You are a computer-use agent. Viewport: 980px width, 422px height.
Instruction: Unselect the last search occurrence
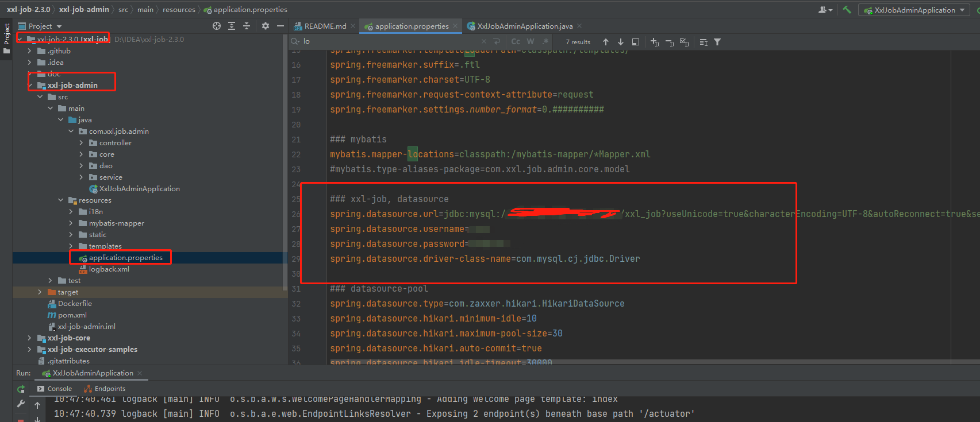670,42
